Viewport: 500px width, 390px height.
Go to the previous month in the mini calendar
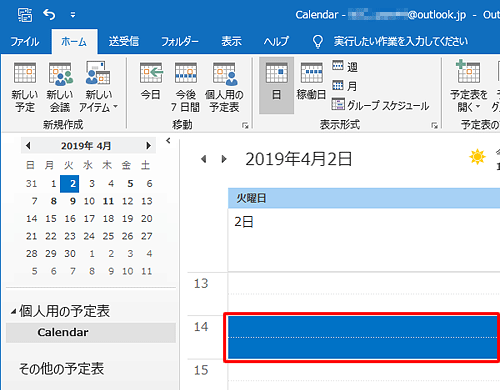point(28,146)
